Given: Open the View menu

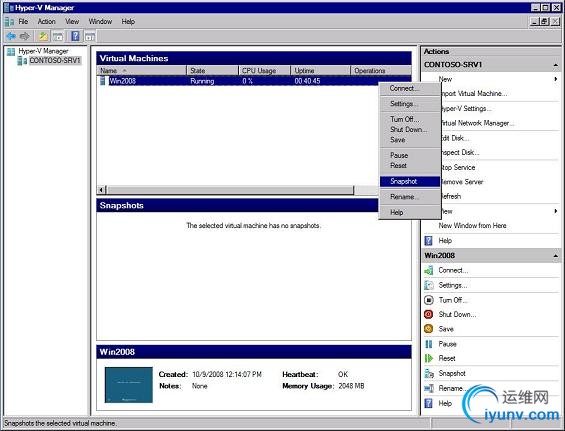Looking at the screenshot, I should click(72, 22).
